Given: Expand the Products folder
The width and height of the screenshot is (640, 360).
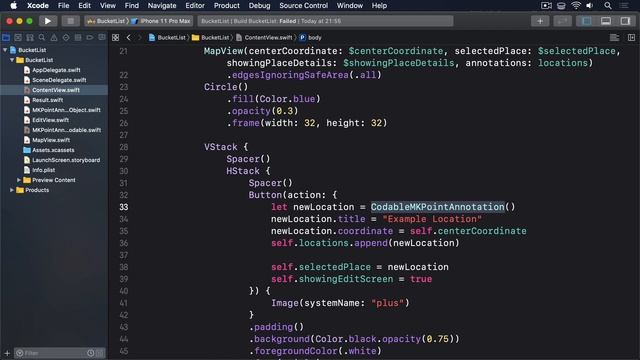Looking at the screenshot, I should (12, 190).
